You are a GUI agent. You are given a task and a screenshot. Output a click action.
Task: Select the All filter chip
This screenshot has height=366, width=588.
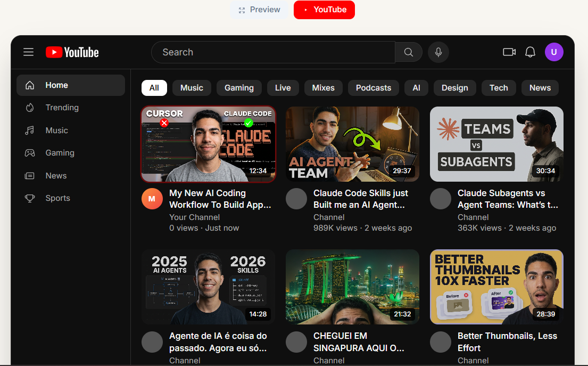[154, 87]
